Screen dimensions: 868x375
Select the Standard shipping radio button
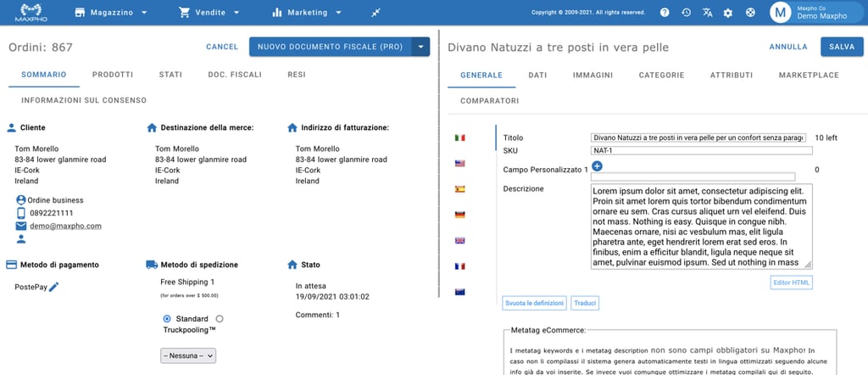click(167, 318)
